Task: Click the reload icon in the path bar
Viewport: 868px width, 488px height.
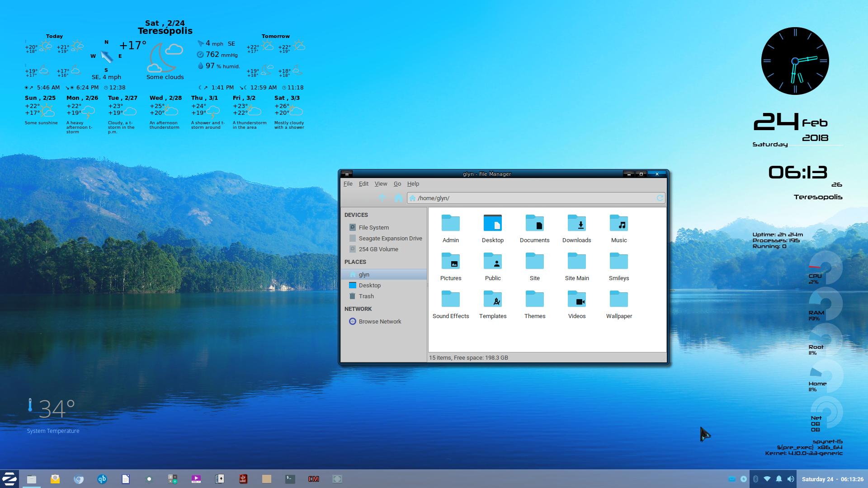Action: (x=660, y=198)
